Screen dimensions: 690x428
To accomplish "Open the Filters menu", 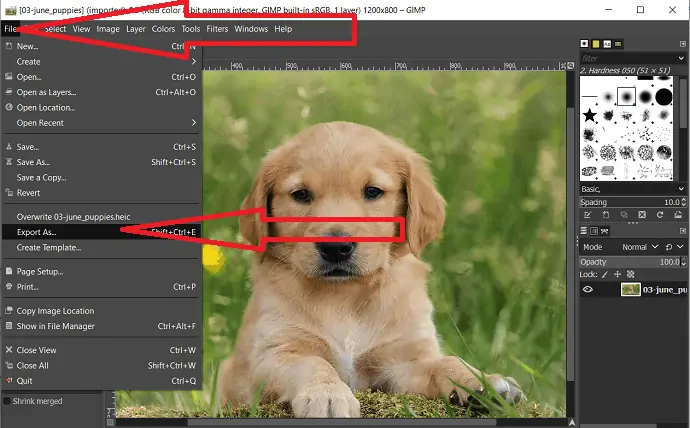I will (x=217, y=29).
